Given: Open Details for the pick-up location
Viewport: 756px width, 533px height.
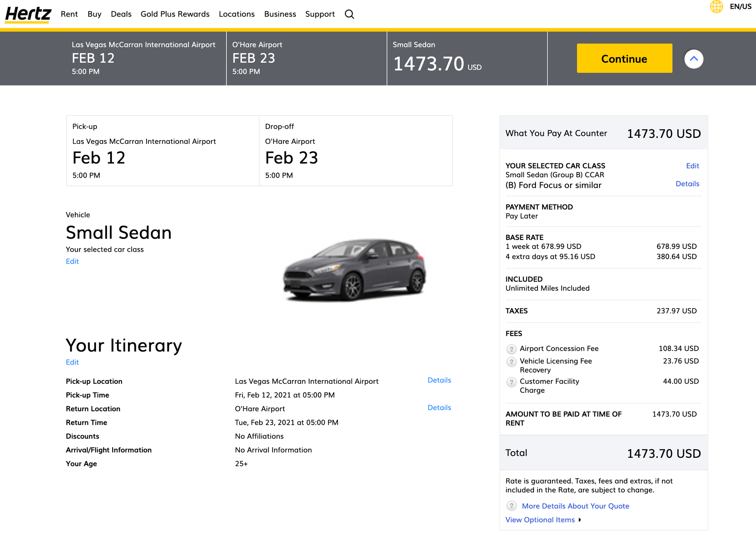Looking at the screenshot, I should (439, 380).
